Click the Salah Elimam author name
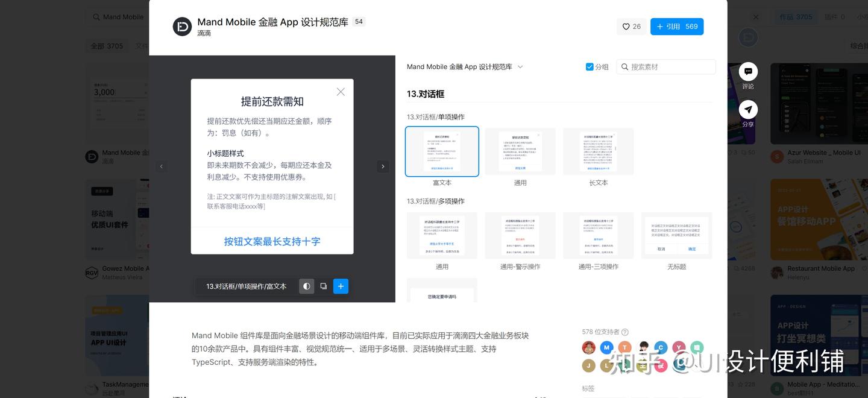This screenshot has width=868, height=398. click(x=805, y=162)
